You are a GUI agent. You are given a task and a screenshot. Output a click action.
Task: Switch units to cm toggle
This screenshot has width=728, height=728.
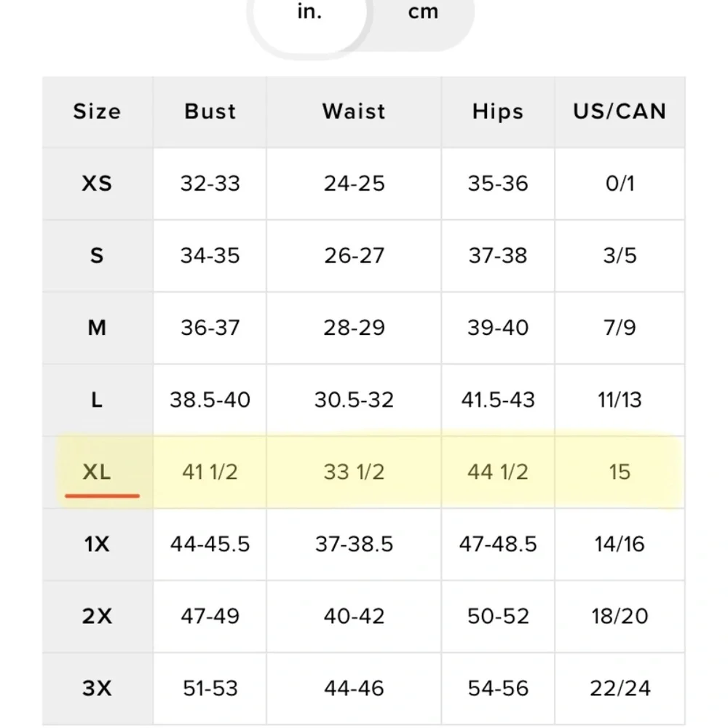(x=423, y=15)
